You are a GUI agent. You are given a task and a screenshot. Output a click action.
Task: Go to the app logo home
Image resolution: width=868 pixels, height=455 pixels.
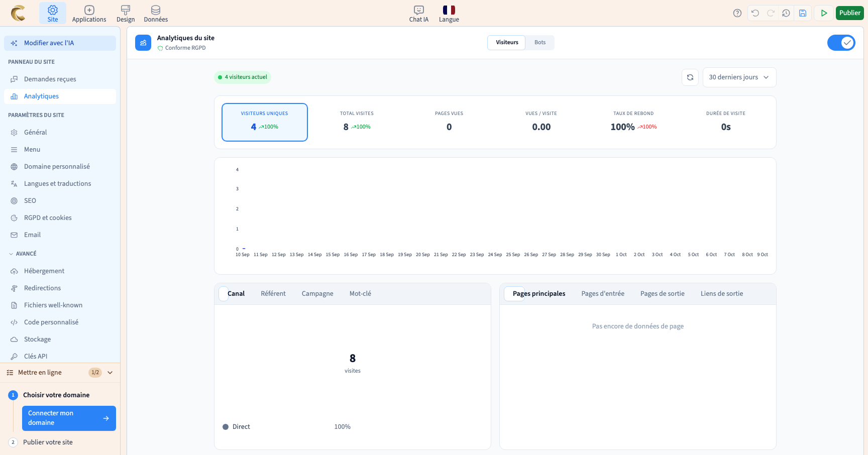pos(19,13)
